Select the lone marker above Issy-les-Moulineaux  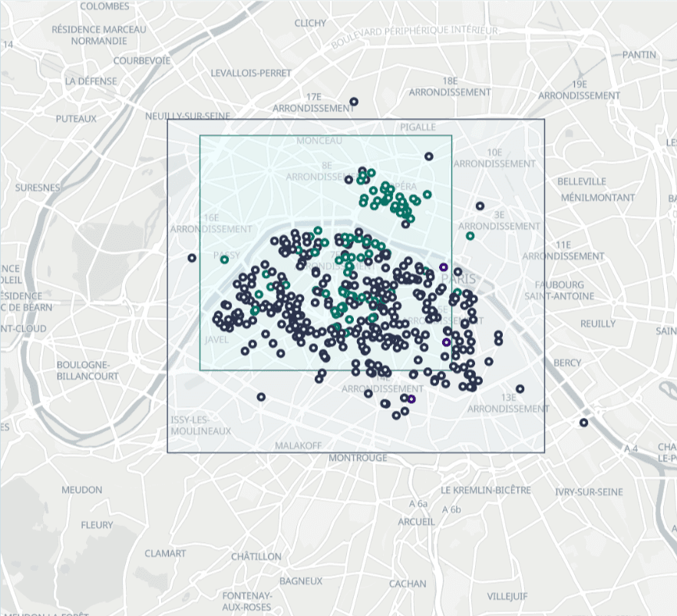(261, 397)
